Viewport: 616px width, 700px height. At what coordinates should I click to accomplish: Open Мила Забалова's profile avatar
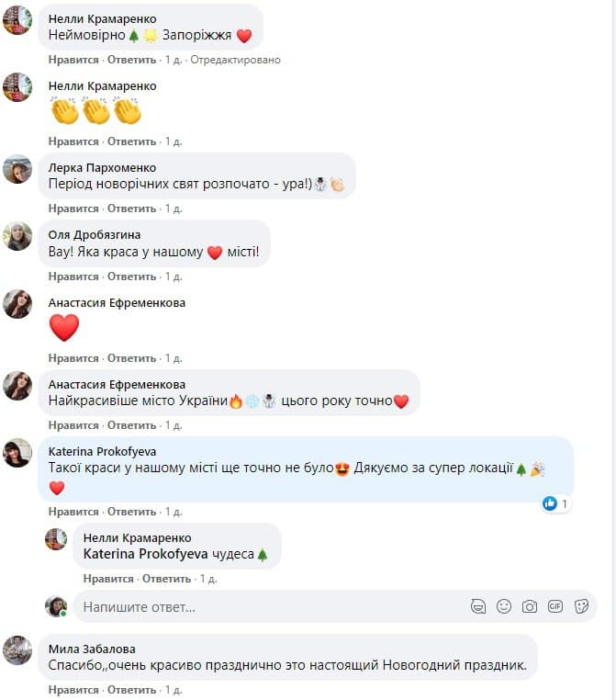tap(17, 650)
